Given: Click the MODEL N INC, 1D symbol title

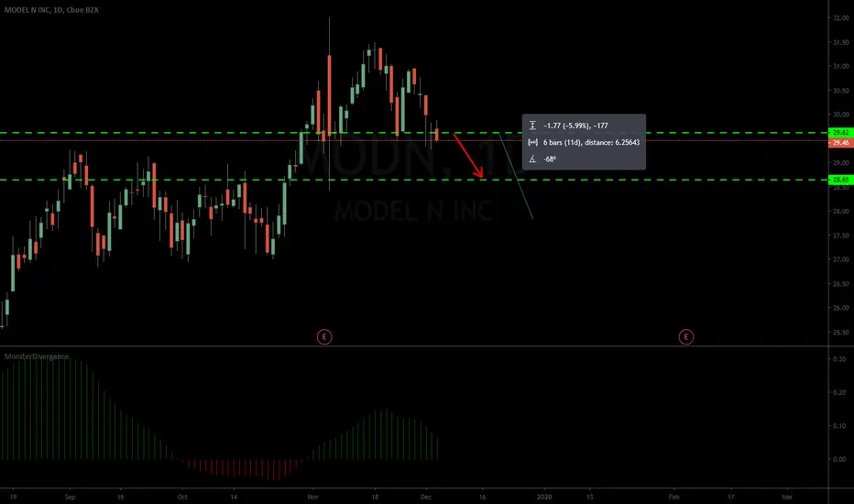Looking at the screenshot, I should [51, 10].
